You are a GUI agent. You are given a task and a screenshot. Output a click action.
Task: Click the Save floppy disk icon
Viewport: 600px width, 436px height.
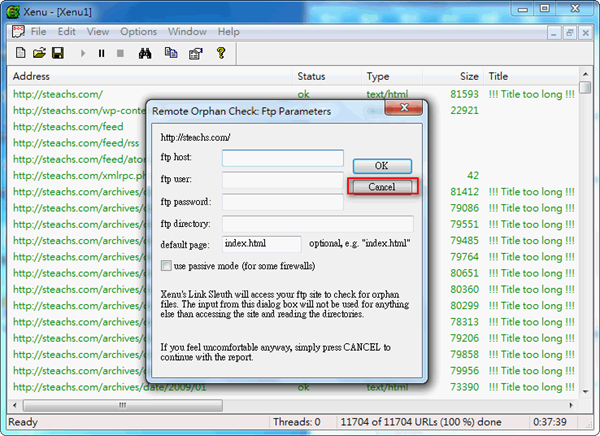pos(58,53)
